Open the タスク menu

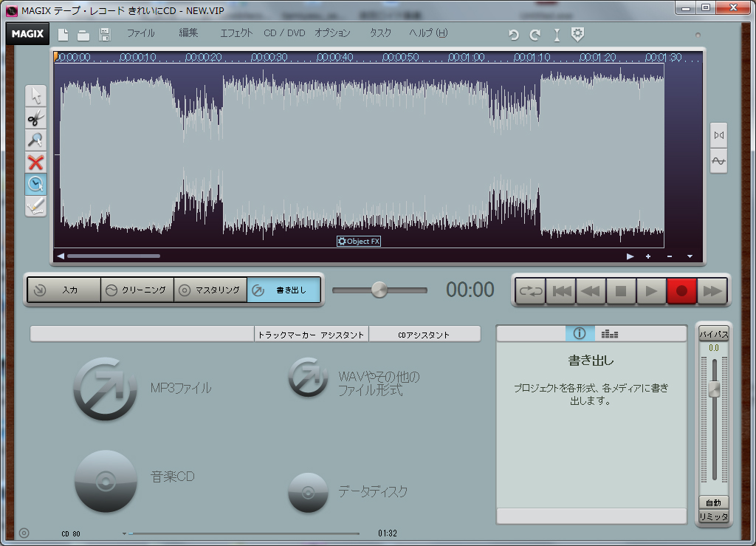380,33
